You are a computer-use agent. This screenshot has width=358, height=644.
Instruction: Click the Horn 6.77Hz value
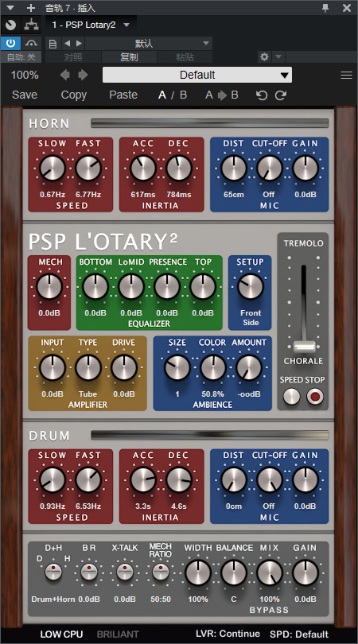88,194
